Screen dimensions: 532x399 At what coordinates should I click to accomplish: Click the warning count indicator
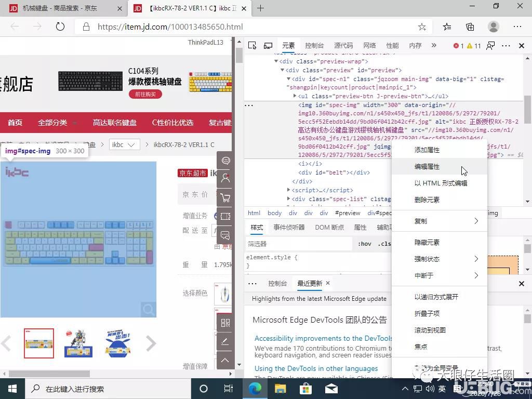click(x=474, y=46)
